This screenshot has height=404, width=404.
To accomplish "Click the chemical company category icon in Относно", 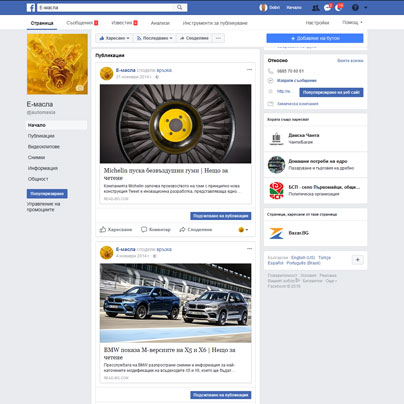I will (x=271, y=104).
